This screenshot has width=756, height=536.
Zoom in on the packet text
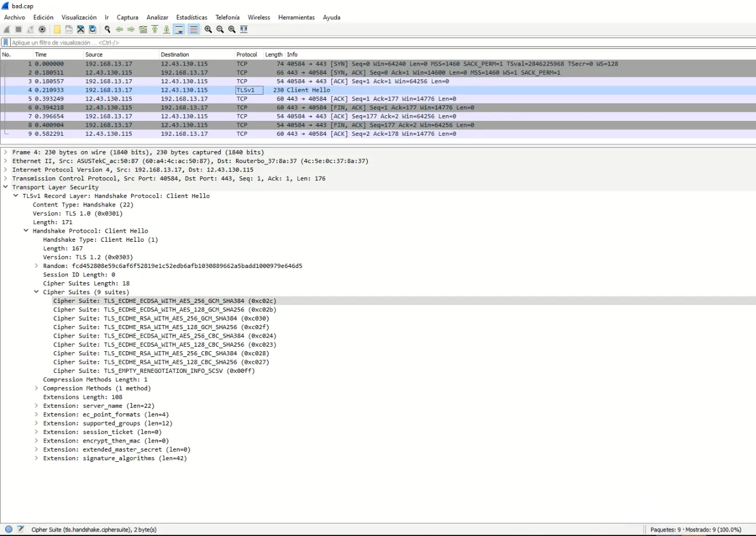[x=208, y=30]
